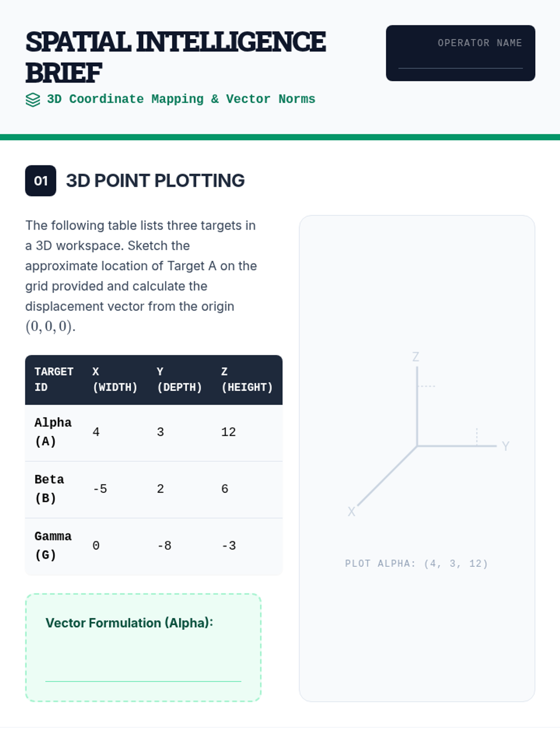Viewport: 560px width, 747px height.
Task: Click the layers icon beside the subtitle
Action: coord(33,99)
